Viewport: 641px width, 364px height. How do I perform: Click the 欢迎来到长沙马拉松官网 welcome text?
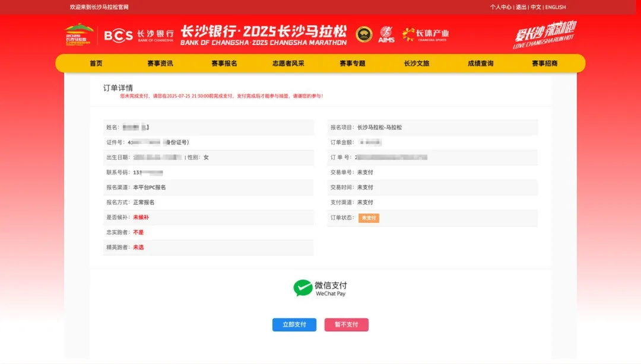coord(99,7)
